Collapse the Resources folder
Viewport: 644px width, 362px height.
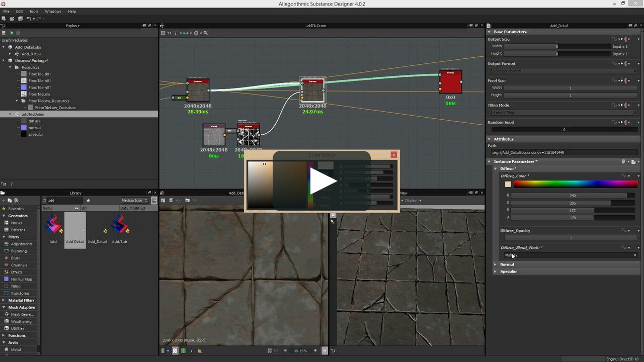(x=10, y=67)
